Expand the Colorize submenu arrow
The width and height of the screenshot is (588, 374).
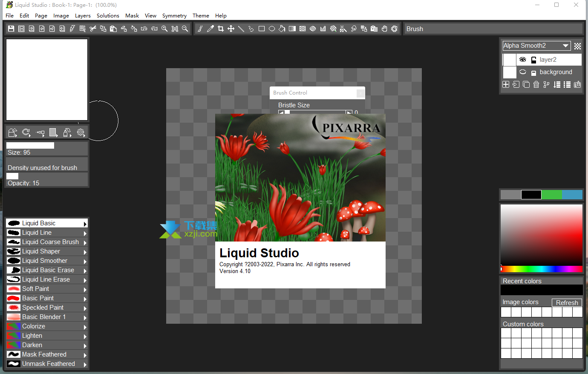point(85,327)
